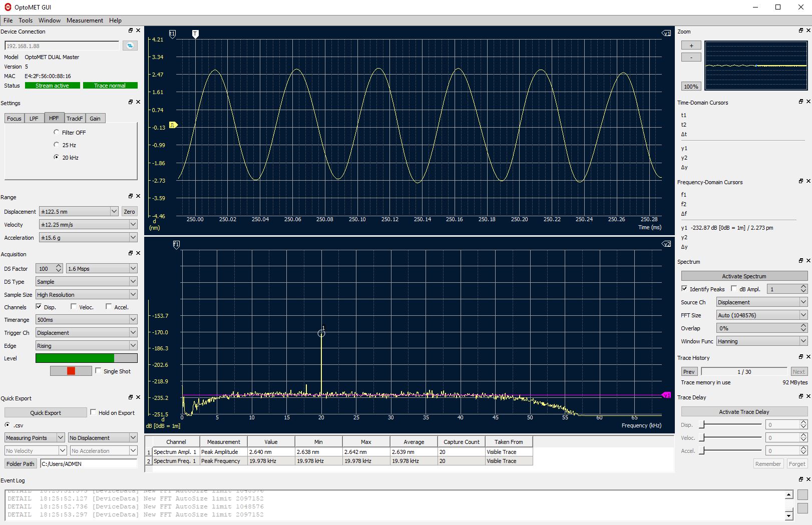Close the Frequency-Domain Cursors panel
Screen dimensions: 812x525
(x=808, y=181)
